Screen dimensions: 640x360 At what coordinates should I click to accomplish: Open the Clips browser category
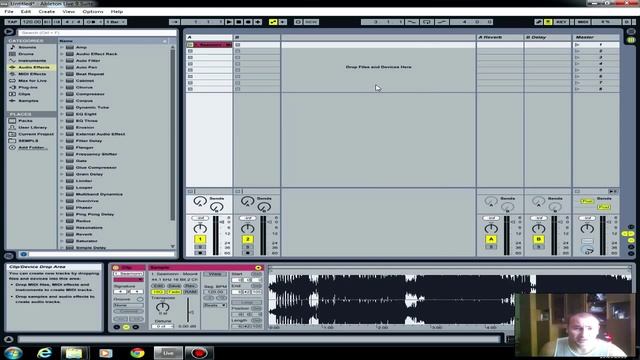pos(24,94)
